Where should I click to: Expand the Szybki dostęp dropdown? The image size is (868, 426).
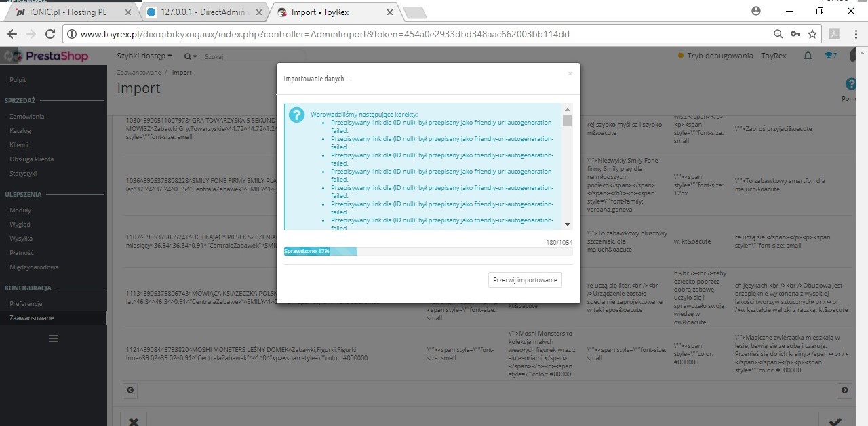(144, 56)
